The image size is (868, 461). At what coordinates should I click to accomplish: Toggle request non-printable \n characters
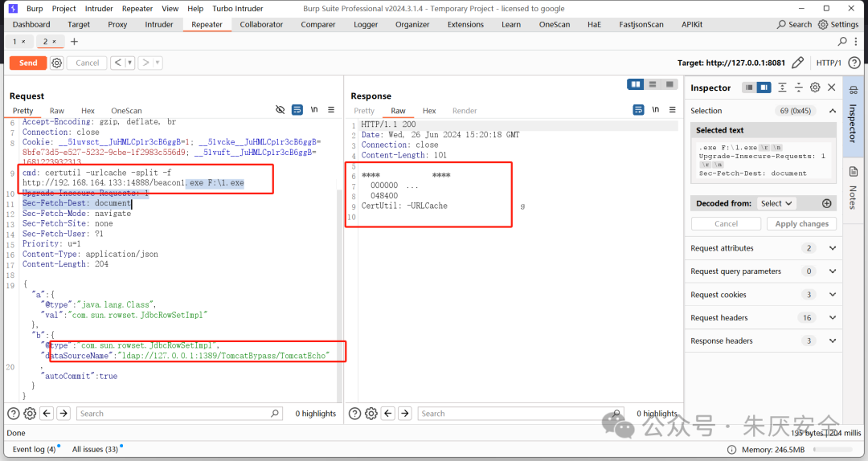pyautogui.click(x=314, y=109)
